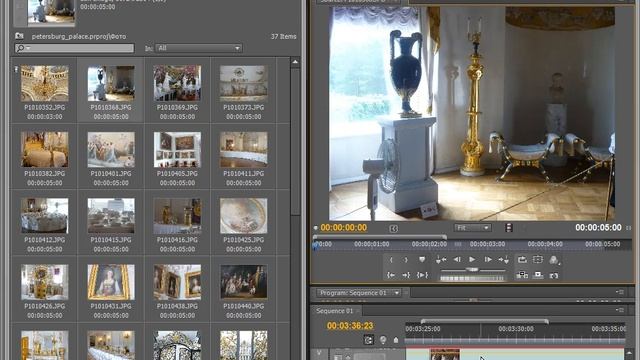The height and width of the screenshot is (360, 640).
Task: Select the P1010373.JPG thumbnail
Action: click(x=244, y=83)
